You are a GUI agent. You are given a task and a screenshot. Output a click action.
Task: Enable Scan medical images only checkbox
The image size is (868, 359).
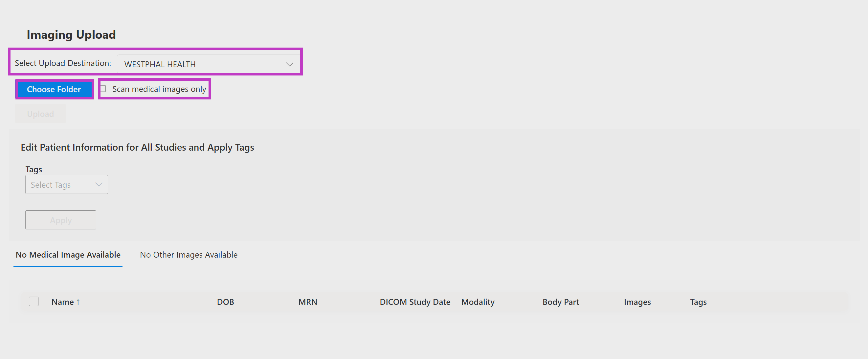coord(103,89)
